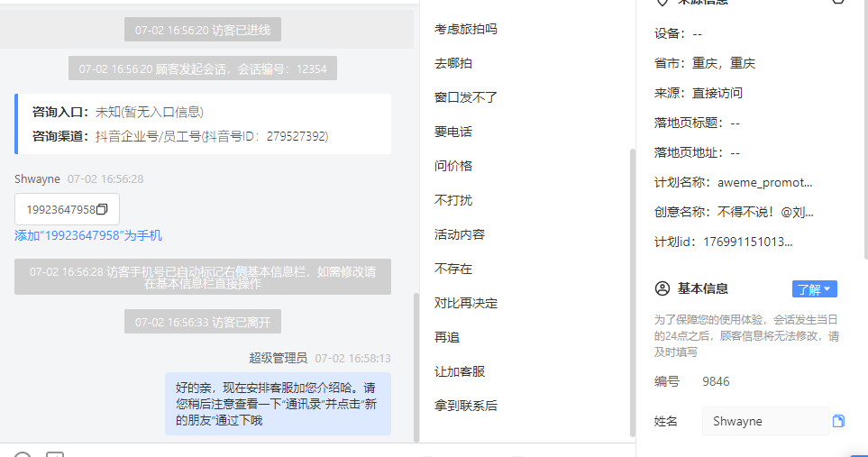Select quick reply 不打扰
The width and height of the screenshot is (868, 457).
[x=452, y=200]
